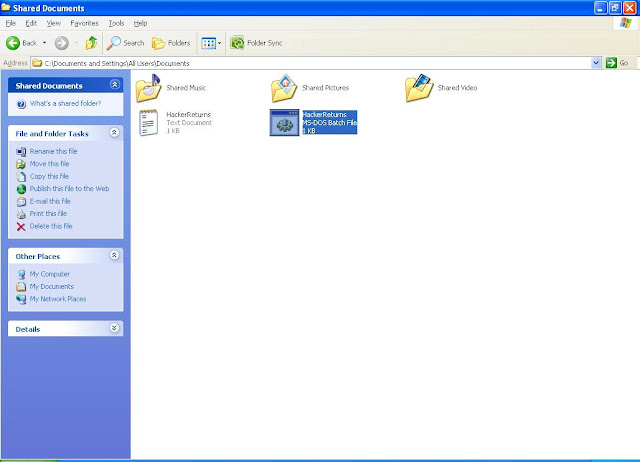The height and width of the screenshot is (462, 640).
Task: Collapse the File and Folder Tasks panel
Action: pyautogui.click(x=115, y=132)
